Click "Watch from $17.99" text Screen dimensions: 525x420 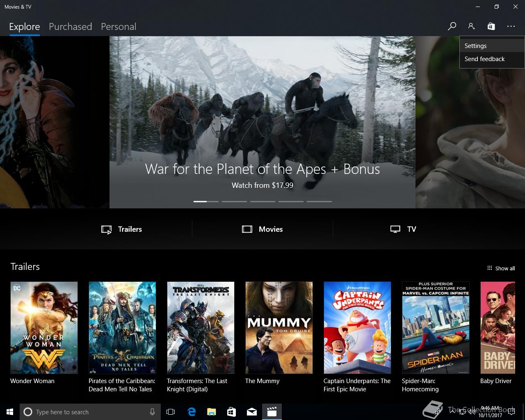point(262,185)
